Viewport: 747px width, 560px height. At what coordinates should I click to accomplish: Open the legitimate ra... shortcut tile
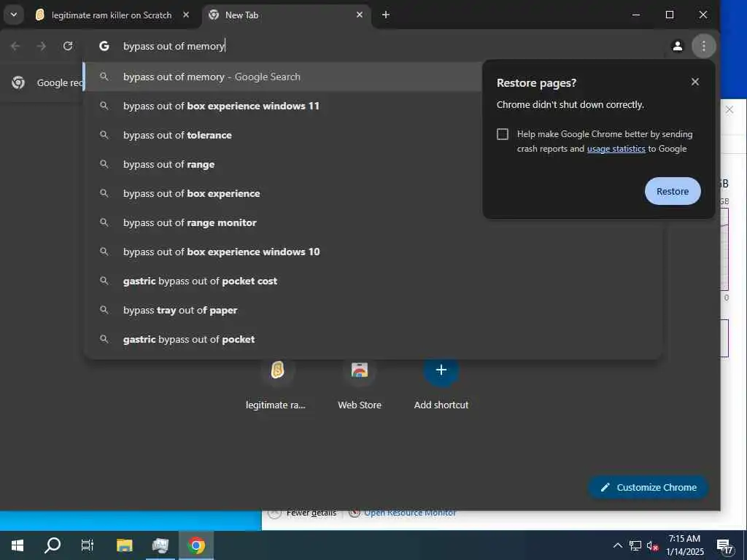click(x=276, y=385)
